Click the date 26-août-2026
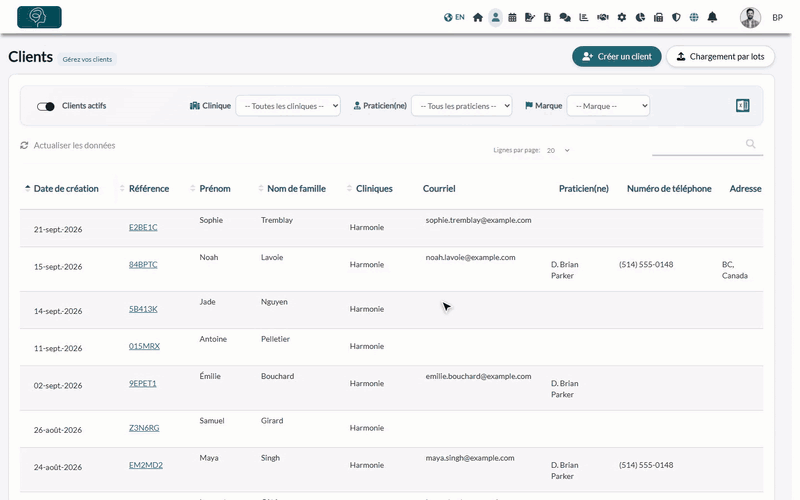 (x=58, y=430)
